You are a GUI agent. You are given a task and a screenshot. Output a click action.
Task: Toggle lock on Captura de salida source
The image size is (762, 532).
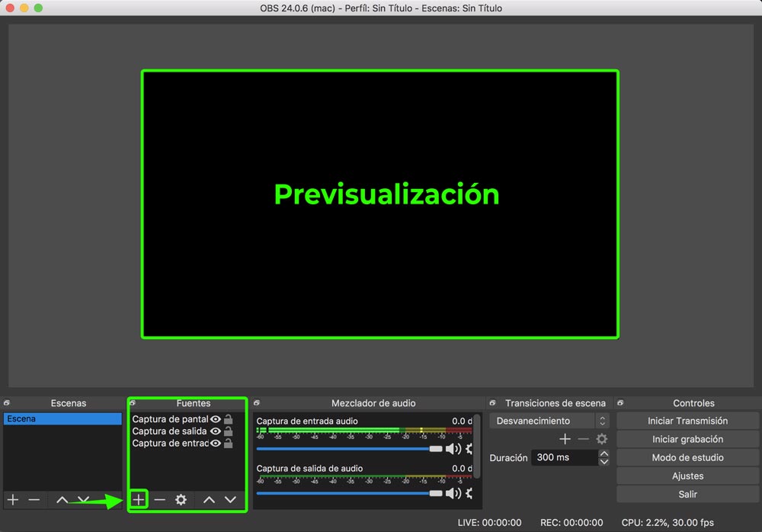pyautogui.click(x=228, y=431)
